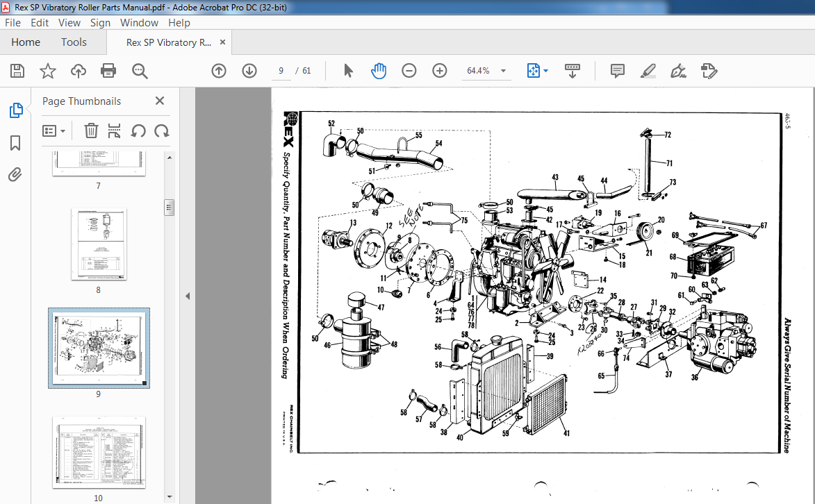Image resolution: width=815 pixels, height=504 pixels.
Task: Select page 8 thumbnail
Action: (x=99, y=244)
